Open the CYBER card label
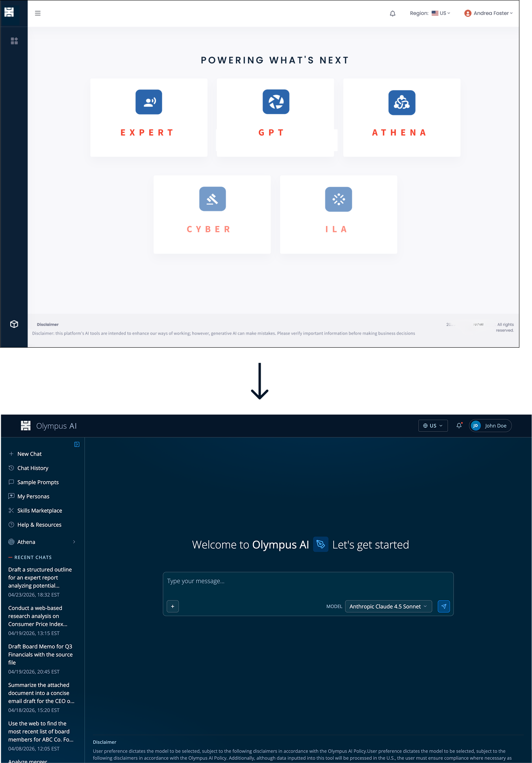532x763 pixels. [x=209, y=229]
